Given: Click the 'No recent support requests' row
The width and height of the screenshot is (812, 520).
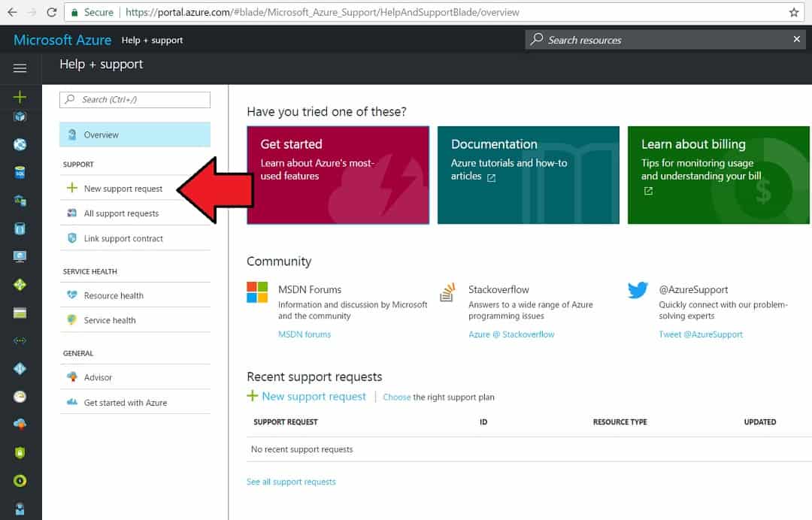Looking at the screenshot, I should (529, 449).
